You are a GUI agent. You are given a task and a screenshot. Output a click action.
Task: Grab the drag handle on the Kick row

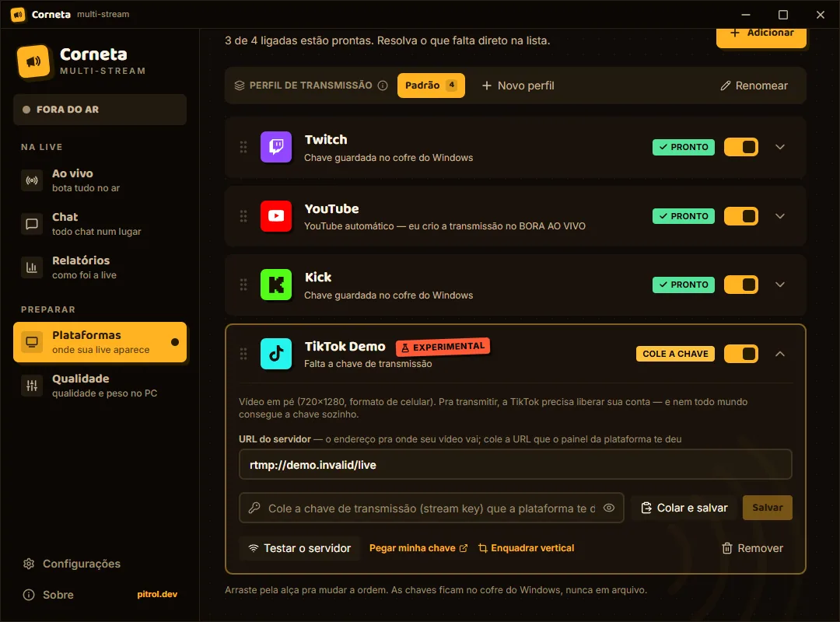coord(243,285)
